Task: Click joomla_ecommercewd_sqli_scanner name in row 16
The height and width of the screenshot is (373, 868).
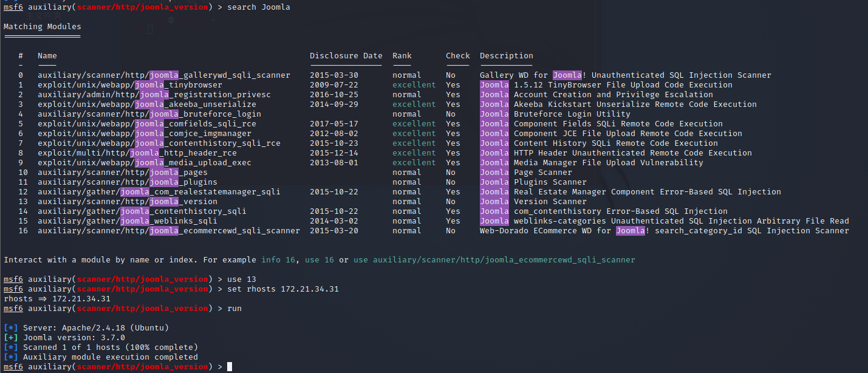Action: 169,231
